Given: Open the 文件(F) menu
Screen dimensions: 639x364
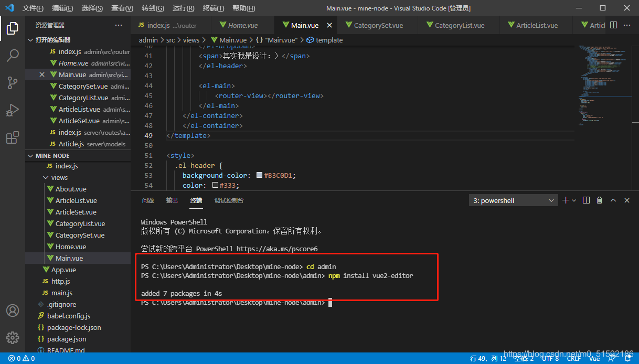Looking at the screenshot, I should (33, 8).
